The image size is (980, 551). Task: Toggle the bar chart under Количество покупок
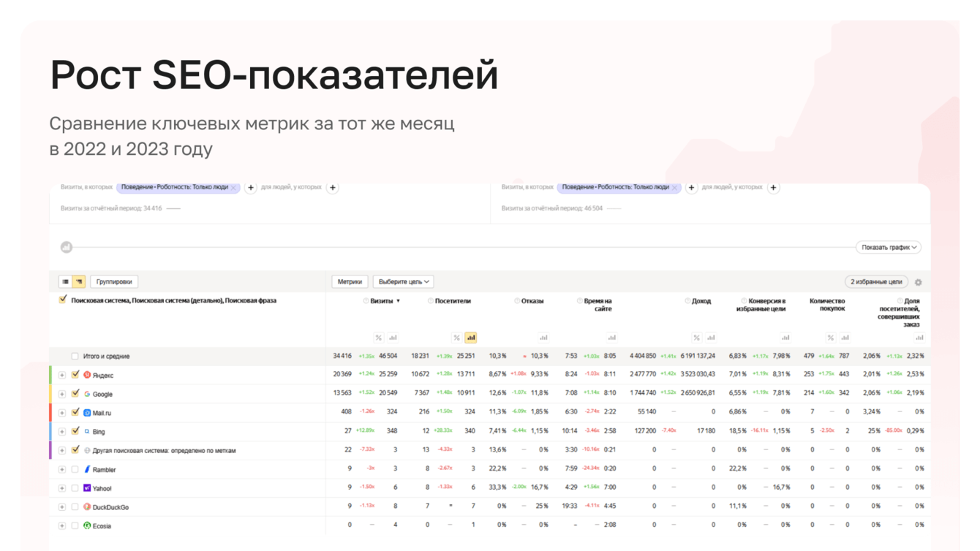[845, 338]
